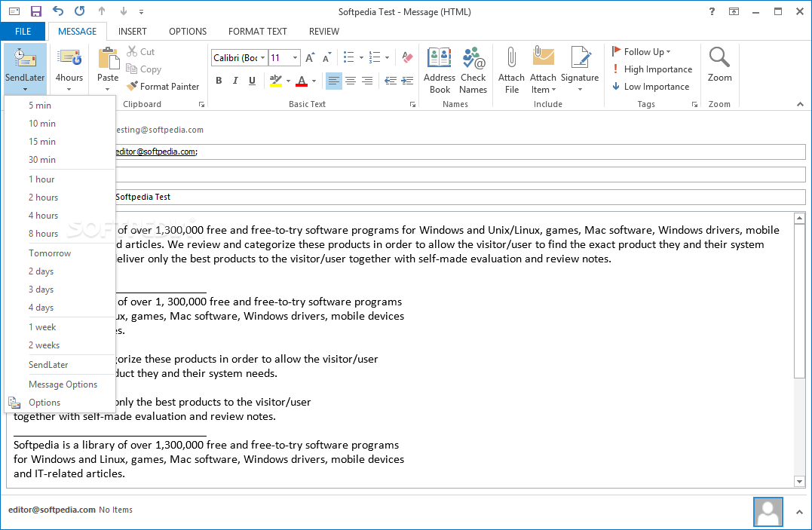Collapse the ribbon with chevron
Screen dimensions: 812x530
coord(800,104)
